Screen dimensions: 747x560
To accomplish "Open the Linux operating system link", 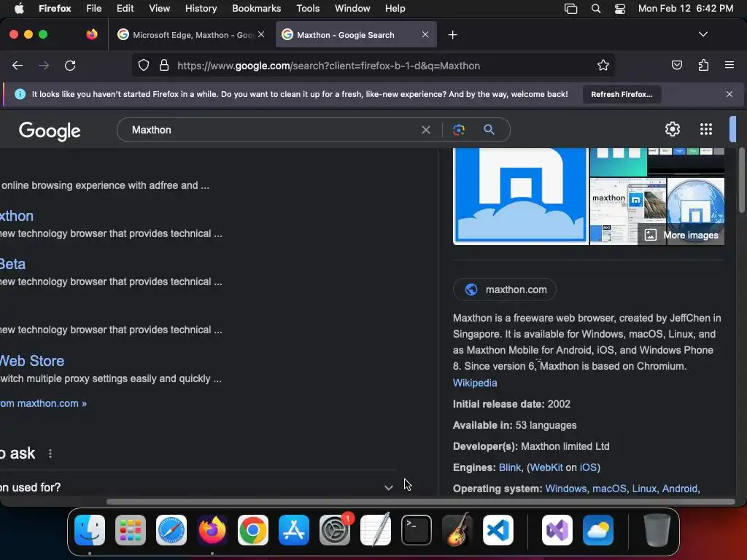I will coord(644,489).
